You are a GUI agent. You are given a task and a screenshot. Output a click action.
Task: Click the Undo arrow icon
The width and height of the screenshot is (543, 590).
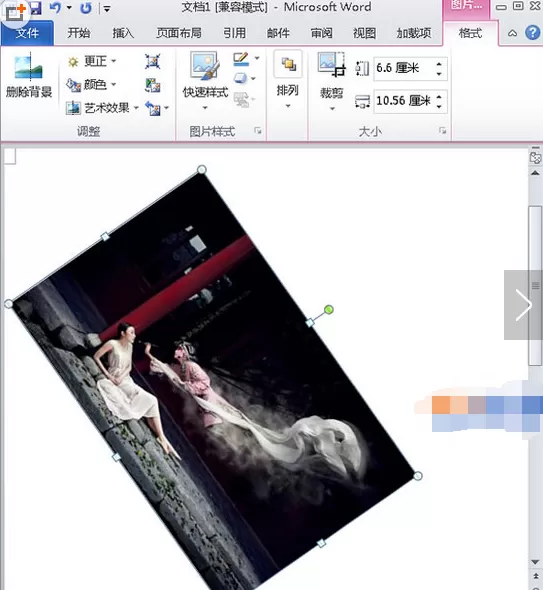pyautogui.click(x=55, y=8)
